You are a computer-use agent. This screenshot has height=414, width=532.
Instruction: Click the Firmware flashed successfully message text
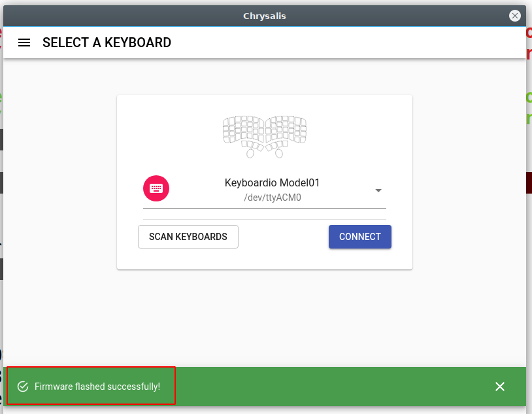pyautogui.click(x=97, y=387)
